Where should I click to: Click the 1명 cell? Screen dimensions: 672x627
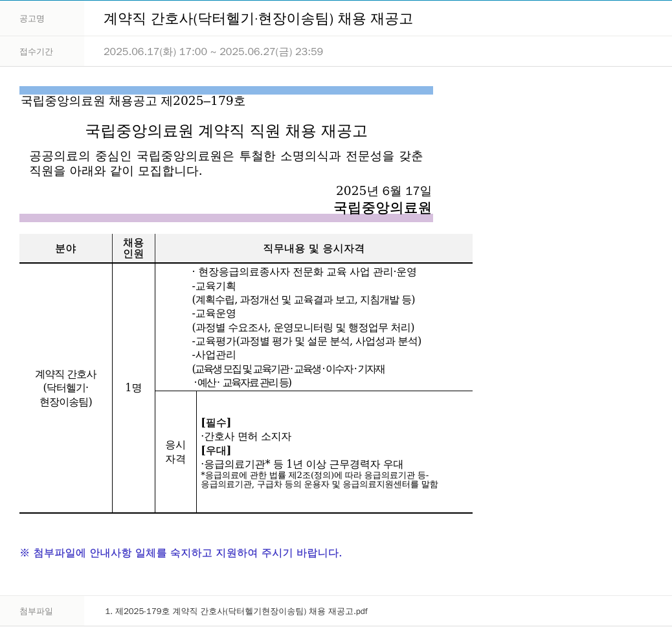pos(133,388)
